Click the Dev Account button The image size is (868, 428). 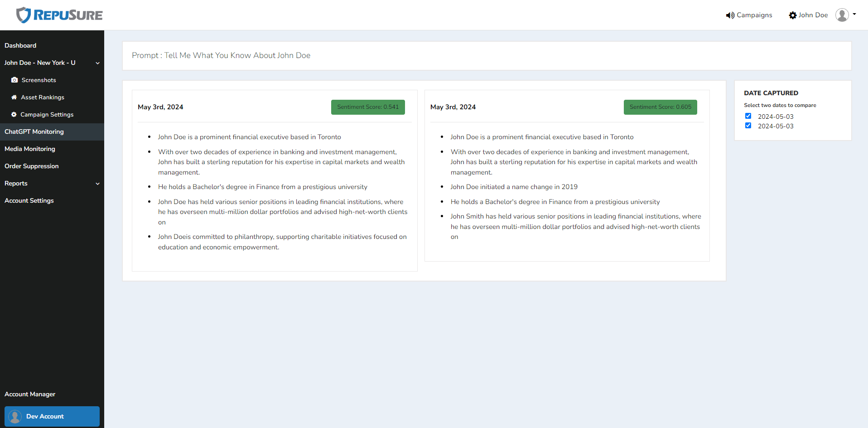(x=52, y=416)
